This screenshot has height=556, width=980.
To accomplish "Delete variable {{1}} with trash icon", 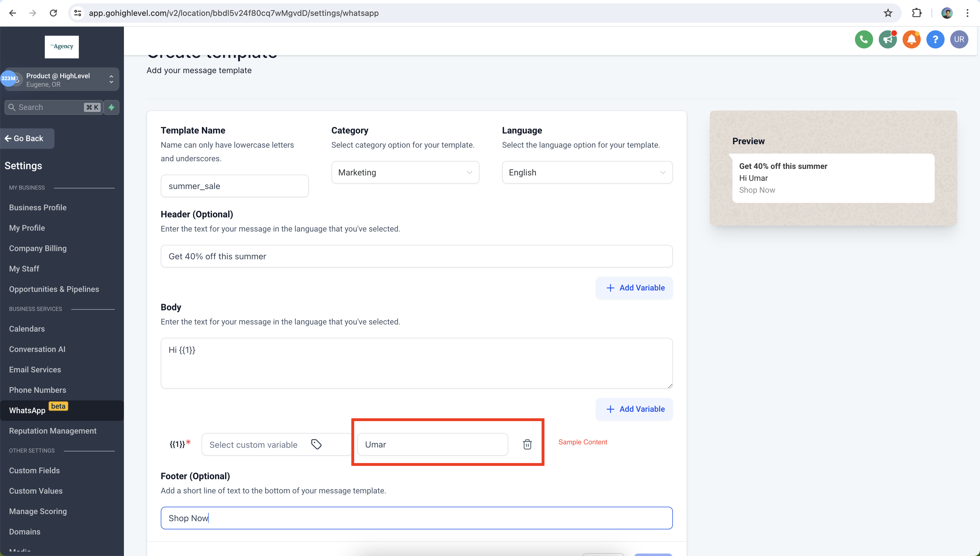I will point(527,444).
